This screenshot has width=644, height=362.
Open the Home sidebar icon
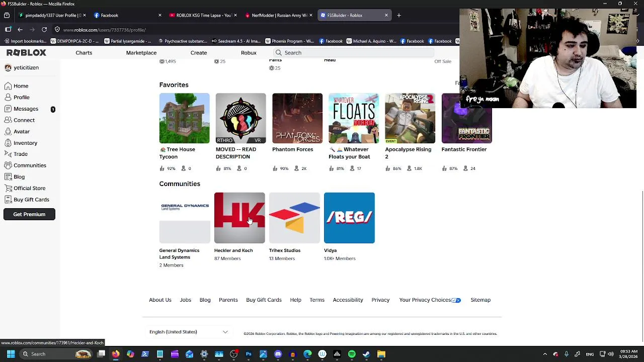pos(8,86)
